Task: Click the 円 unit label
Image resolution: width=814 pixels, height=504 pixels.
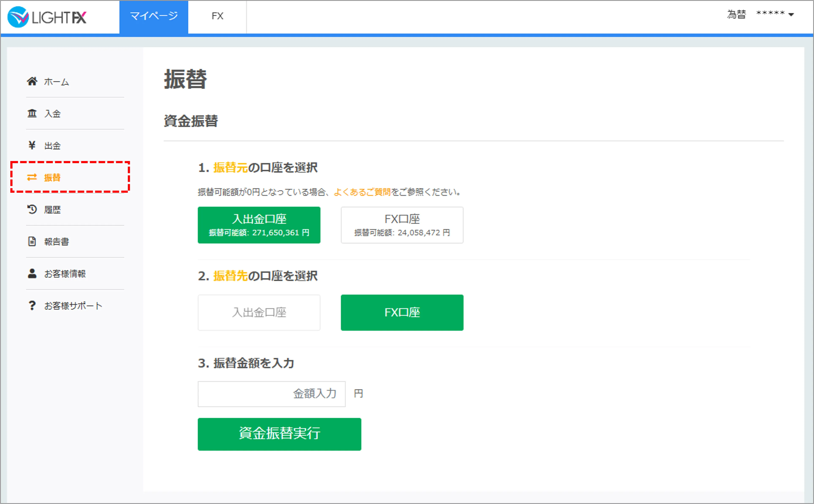Action: coord(358,394)
